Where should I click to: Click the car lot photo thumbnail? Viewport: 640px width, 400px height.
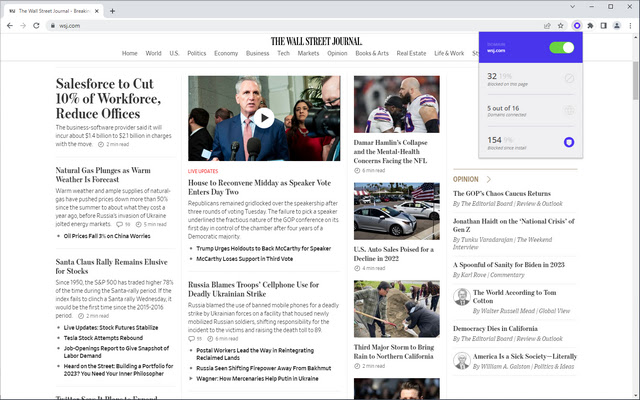(x=397, y=211)
